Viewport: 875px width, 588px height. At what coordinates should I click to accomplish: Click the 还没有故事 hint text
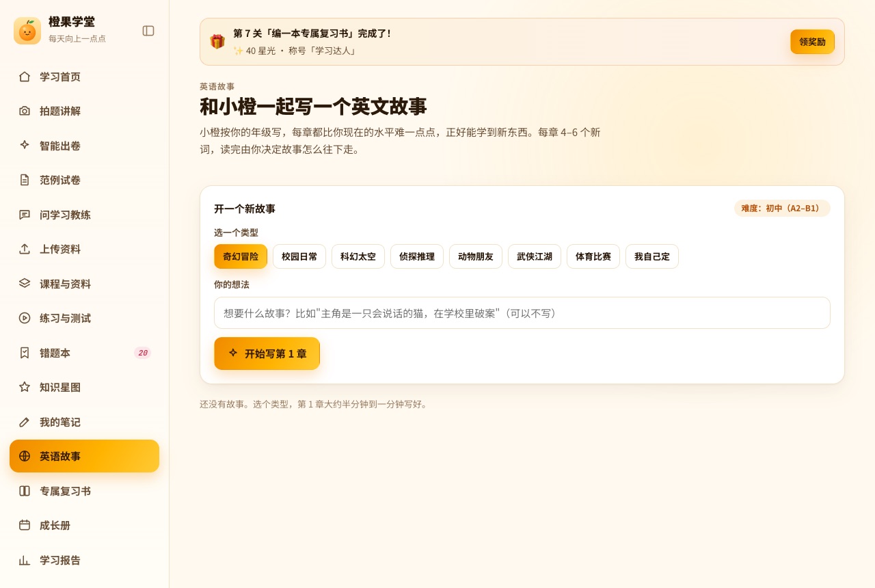[x=314, y=404]
